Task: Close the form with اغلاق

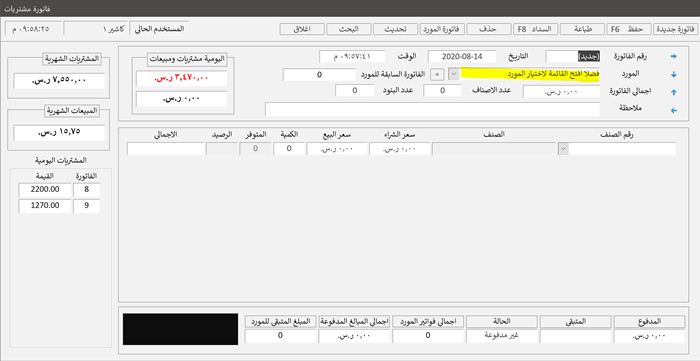Action: coord(302,29)
